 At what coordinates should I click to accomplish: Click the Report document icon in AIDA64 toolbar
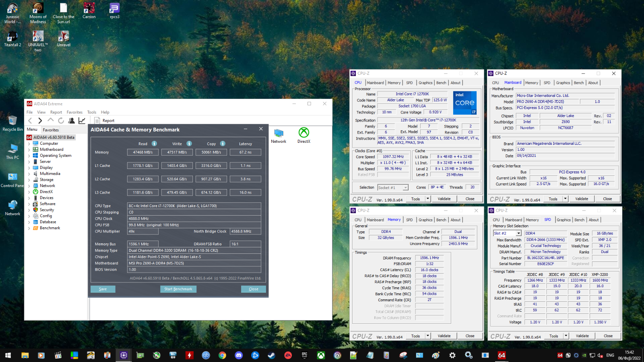pos(97,120)
